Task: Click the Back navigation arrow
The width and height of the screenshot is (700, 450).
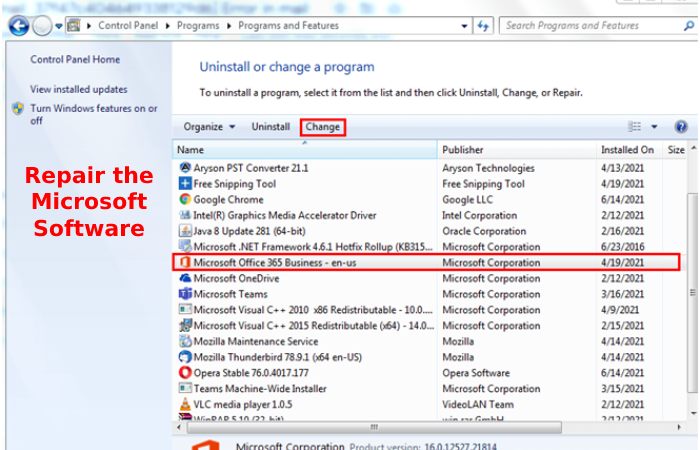Action: point(19,26)
